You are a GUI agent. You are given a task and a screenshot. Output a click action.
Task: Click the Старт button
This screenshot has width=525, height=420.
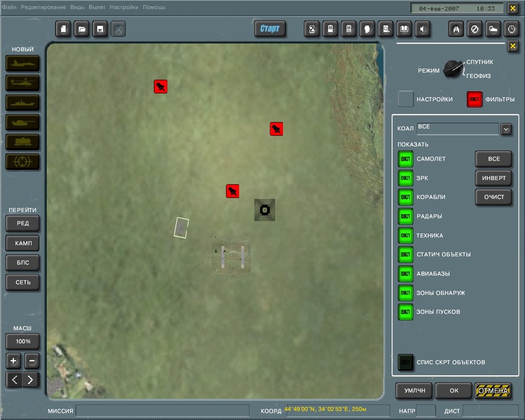click(270, 29)
